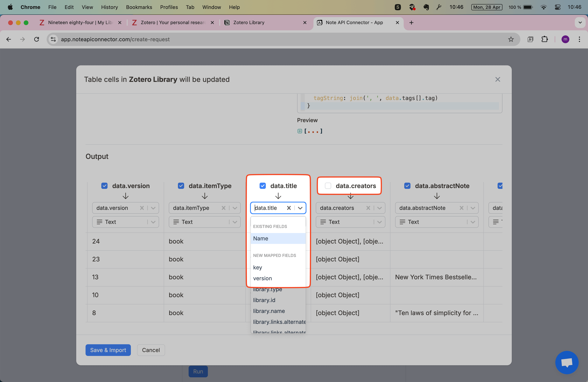Open the data.version field dropdown
Screen dimensions: 588x382
click(x=153, y=208)
